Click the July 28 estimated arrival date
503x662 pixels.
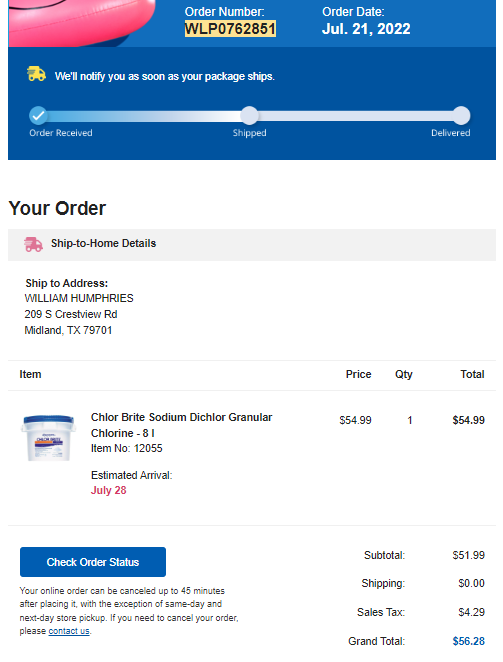pos(109,490)
